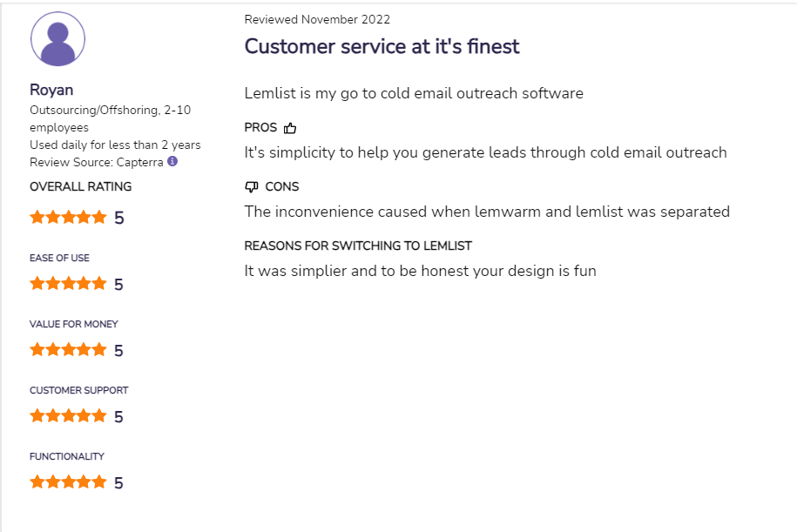Click the 'Outsourcing/Offshoring, 2-10 employees' text
This screenshot has width=797, height=532.
111,118
